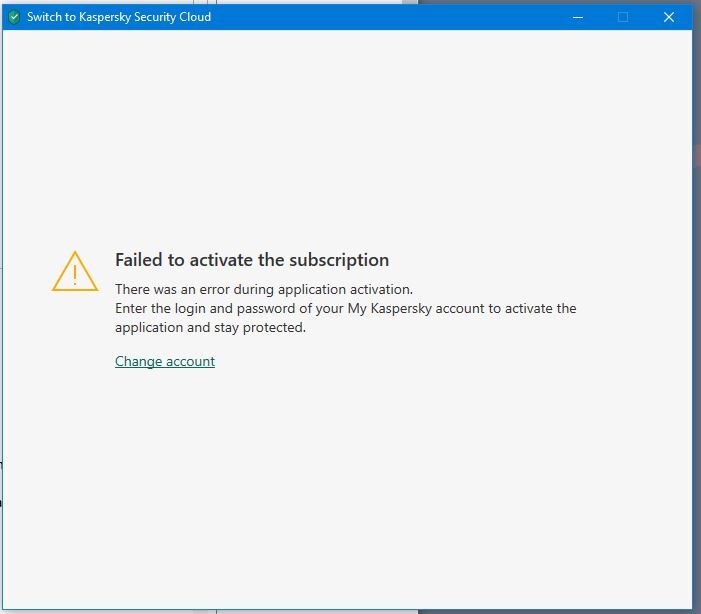
Task: Click the Kaspersky shield icon in title bar
Action: click(x=14, y=17)
